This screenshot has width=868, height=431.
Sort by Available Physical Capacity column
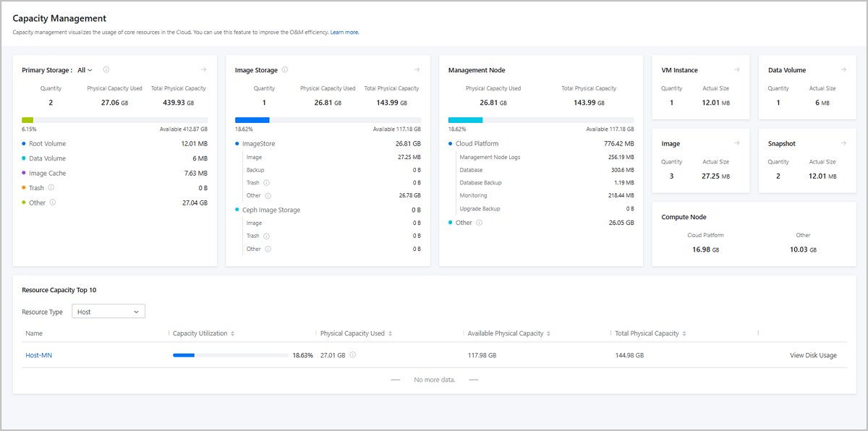pyautogui.click(x=547, y=333)
